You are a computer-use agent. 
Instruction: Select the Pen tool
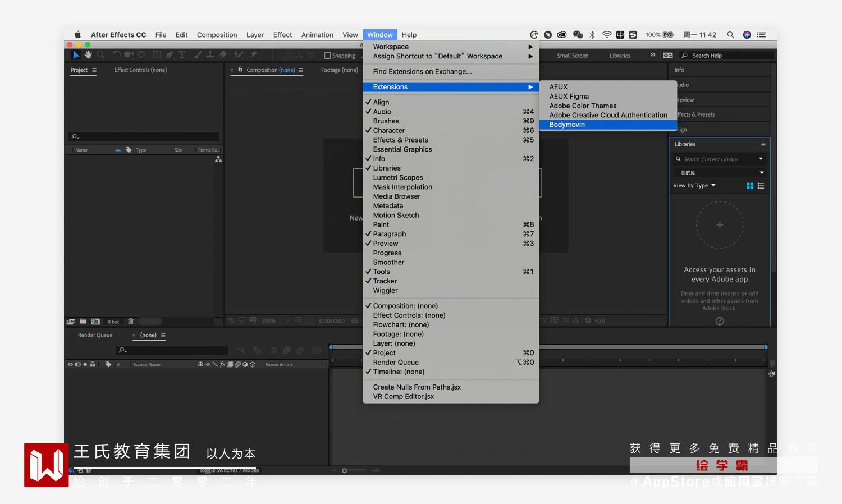click(x=170, y=55)
